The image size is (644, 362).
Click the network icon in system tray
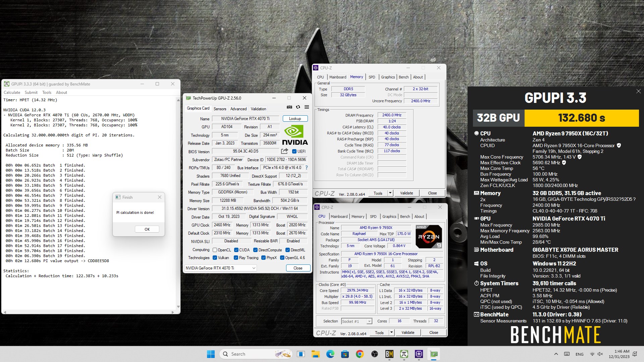[592, 354]
